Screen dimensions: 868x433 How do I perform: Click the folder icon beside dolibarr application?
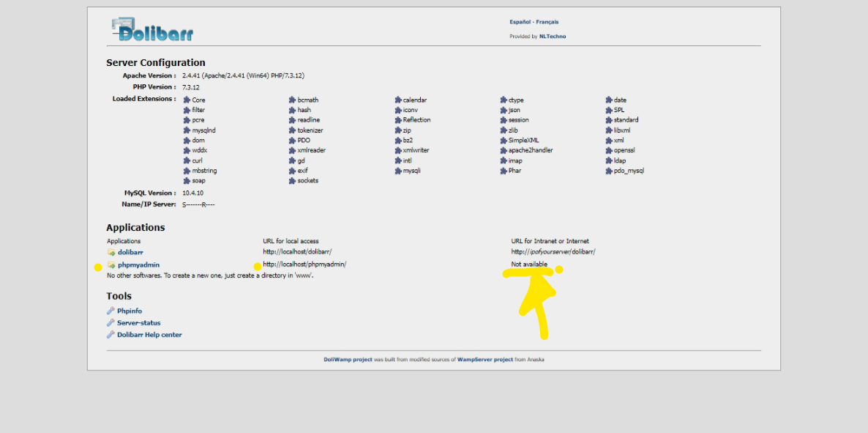pyautogui.click(x=111, y=252)
